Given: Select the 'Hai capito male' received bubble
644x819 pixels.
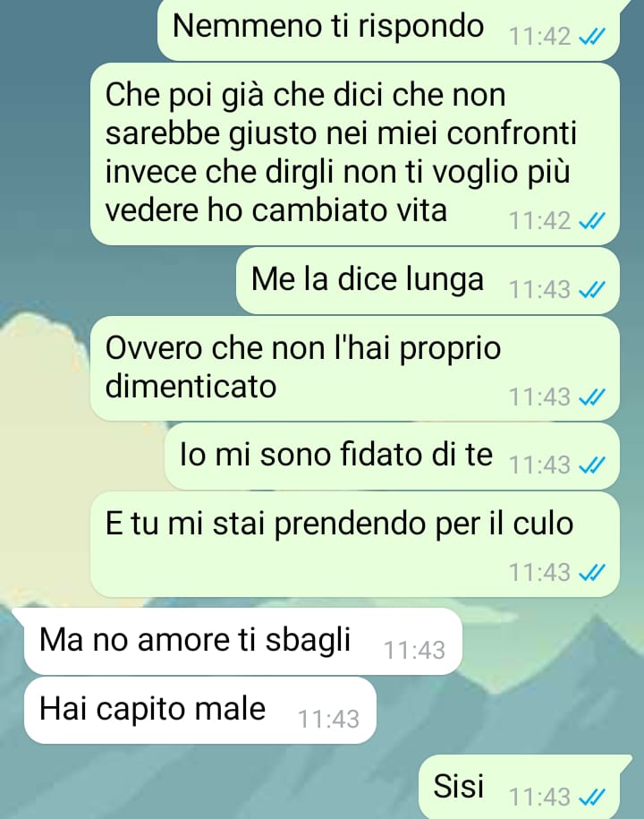Looking at the screenshot, I should click(x=199, y=711).
